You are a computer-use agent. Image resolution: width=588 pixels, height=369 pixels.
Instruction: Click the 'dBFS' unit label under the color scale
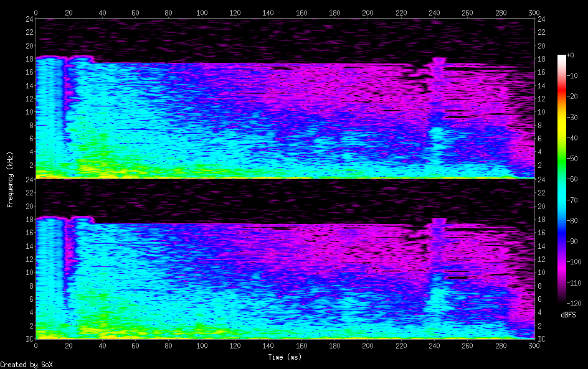(x=568, y=315)
